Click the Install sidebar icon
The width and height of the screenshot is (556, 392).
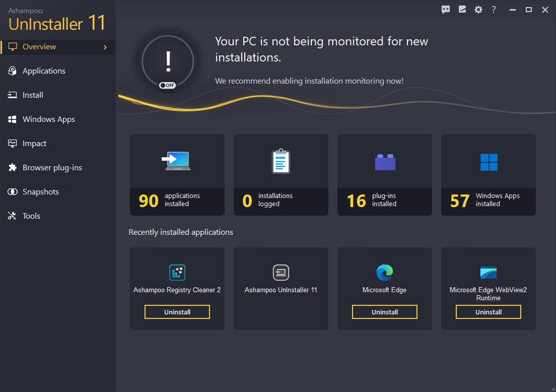(x=13, y=95)
